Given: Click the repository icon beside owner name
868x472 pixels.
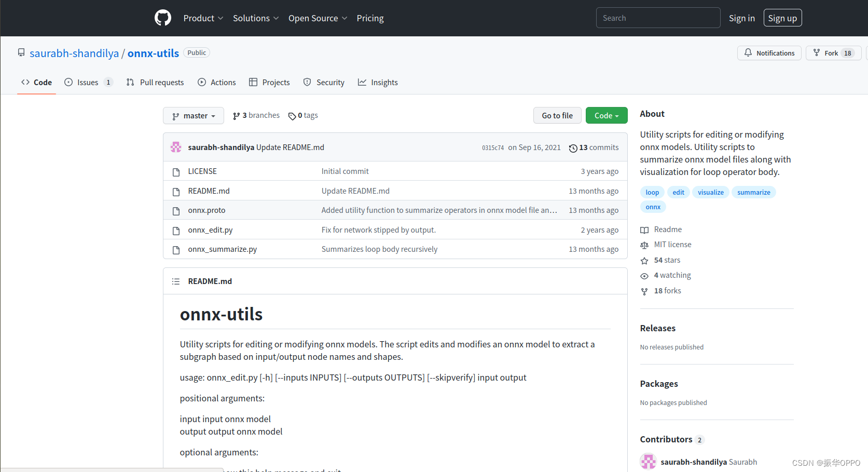Looking at the screenshot, I should coord(21,53).
